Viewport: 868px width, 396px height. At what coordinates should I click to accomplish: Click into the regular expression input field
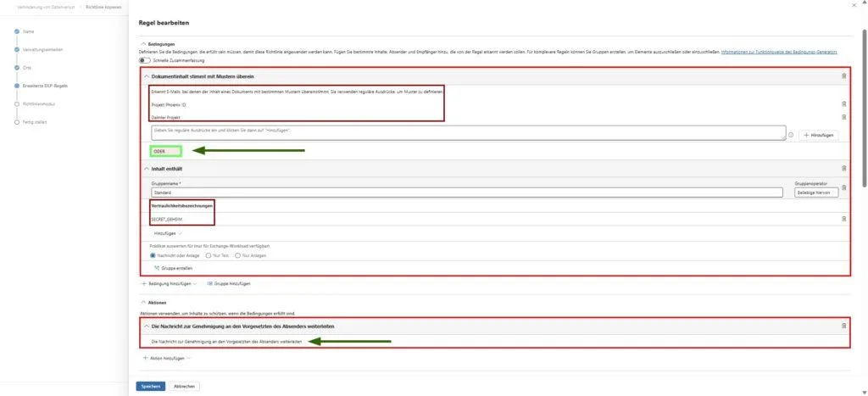(466, 133)
